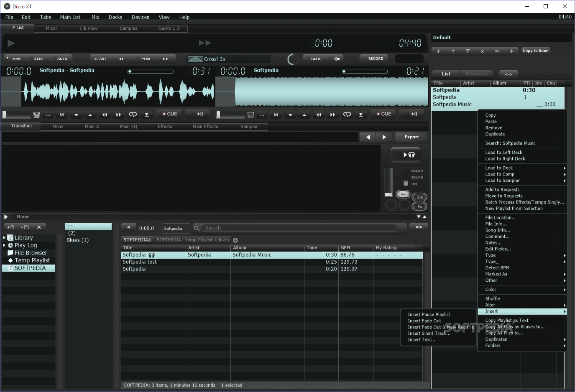This screenshot has width=575, height=392.
Task: Fast forward the right deck
Action: coord(332,115)
